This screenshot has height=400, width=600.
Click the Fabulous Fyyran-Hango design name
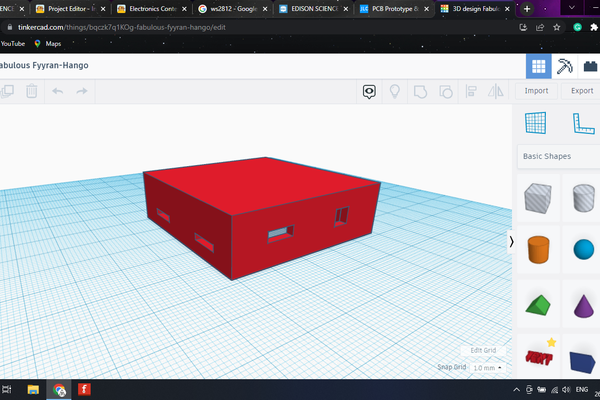pyautogui.click(x=44, y=65)
